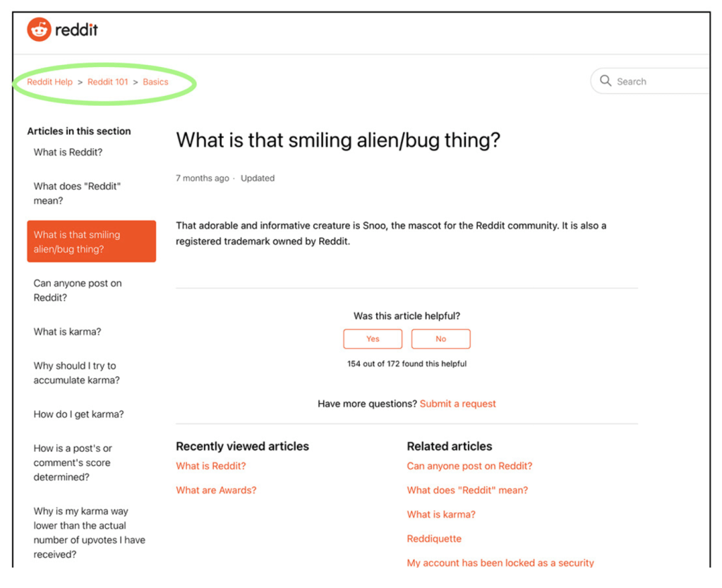The image size is (722, 588).
Task: Click the 'Submit a request' link
Action: point(457,404)
